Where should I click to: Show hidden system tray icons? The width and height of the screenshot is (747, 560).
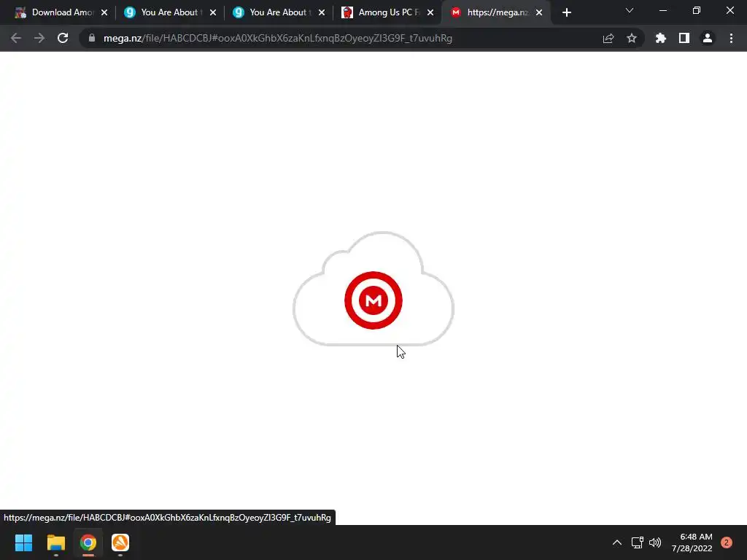point(617,542)
